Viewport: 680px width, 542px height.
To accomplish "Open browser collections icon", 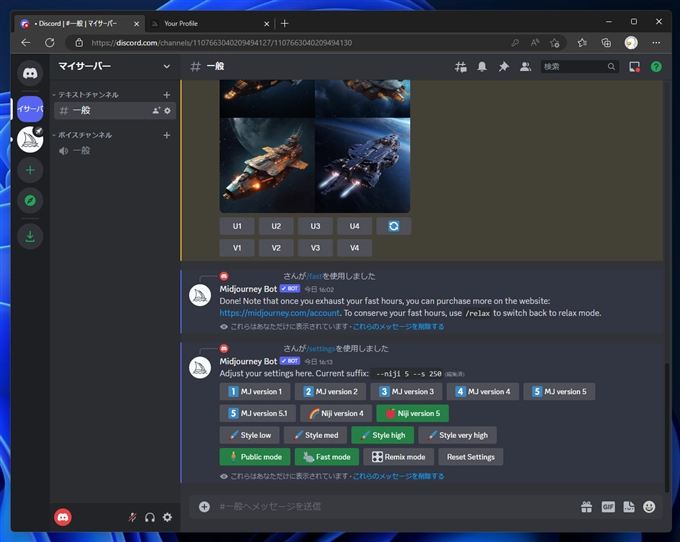I will coord(606,42).
